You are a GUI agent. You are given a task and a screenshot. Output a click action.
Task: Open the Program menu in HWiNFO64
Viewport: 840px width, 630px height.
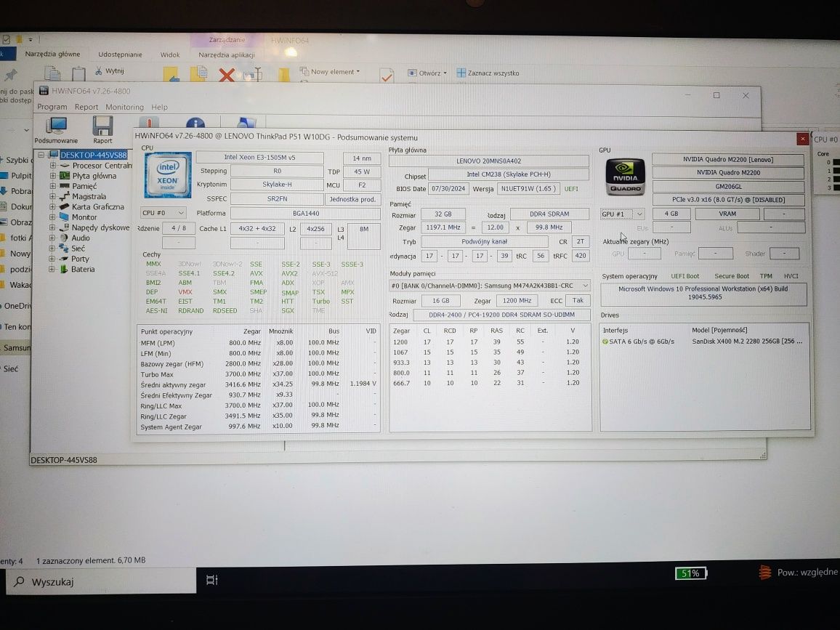[52, 107]
